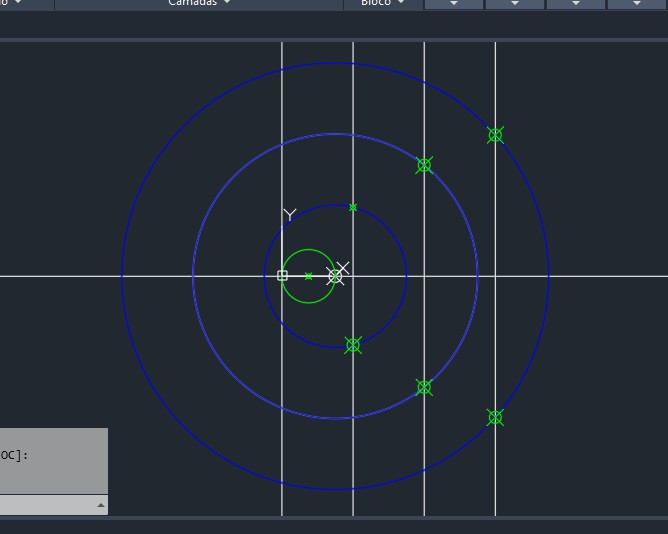Click the UCS Y axis label
668x534 pixels.
tap(290, 214)
